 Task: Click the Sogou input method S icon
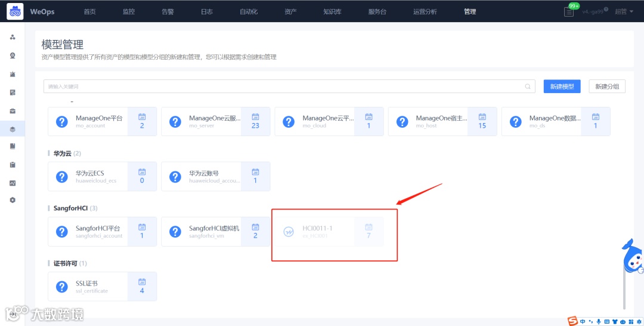[572, 321]
